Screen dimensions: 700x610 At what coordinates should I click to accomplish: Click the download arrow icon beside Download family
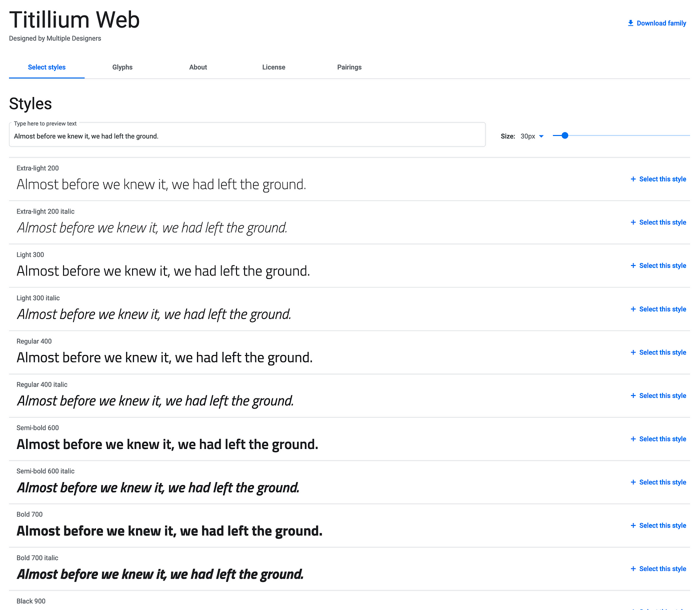pyautogui.click(x=630, y=23)
